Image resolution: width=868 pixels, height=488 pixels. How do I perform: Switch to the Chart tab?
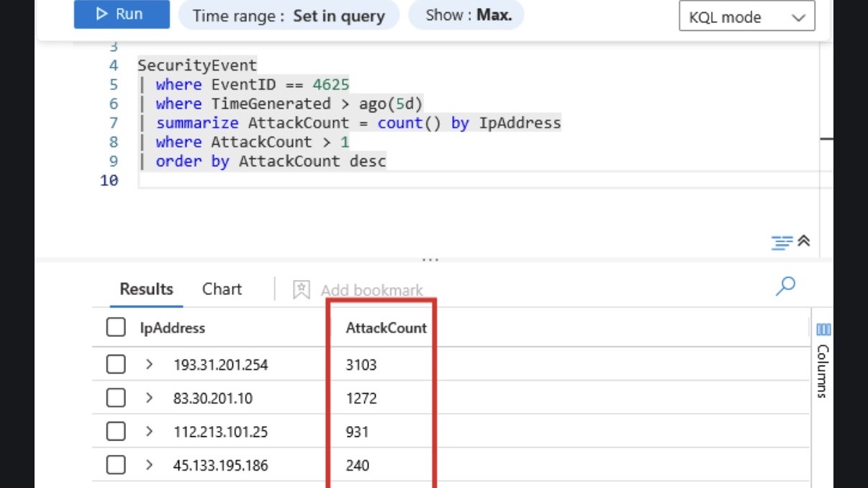point(222,289)
